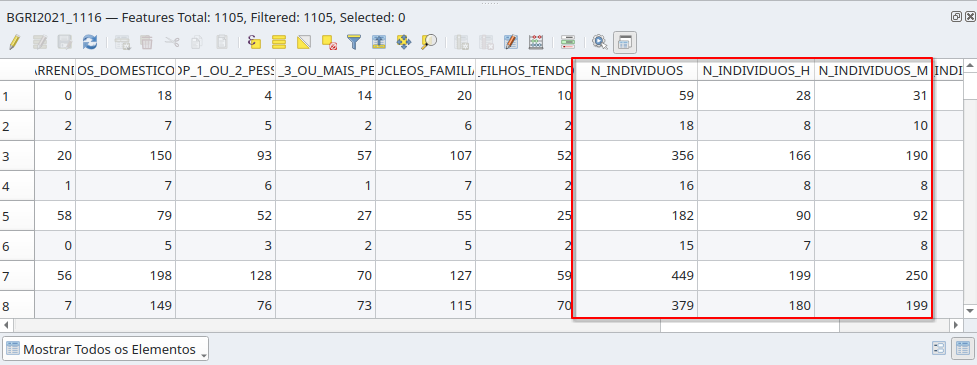This screenshot has height=365, width=977.
Task: Open the field calculator abacus icon
Action: click(536, 42)
